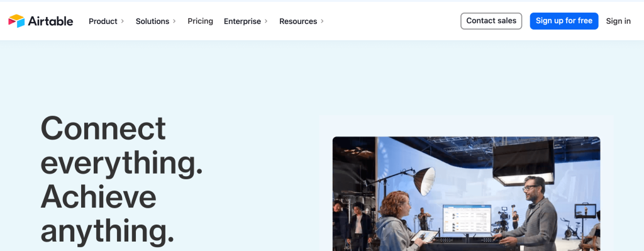Expand the Enterprise chevron arrow
Image resolution: width=644 pixels, height=251 pixels.
point(266,21)
